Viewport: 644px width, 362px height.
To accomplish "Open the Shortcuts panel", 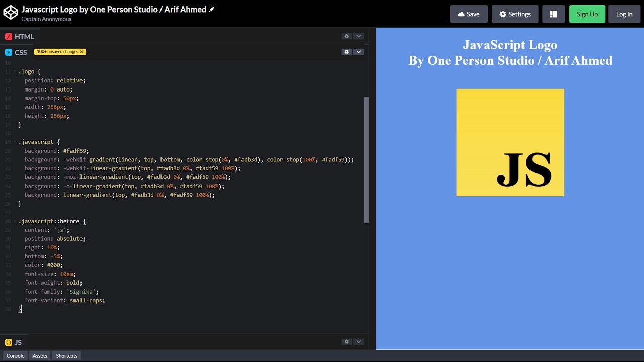I will pyautogui.click(x=67, y=356).
